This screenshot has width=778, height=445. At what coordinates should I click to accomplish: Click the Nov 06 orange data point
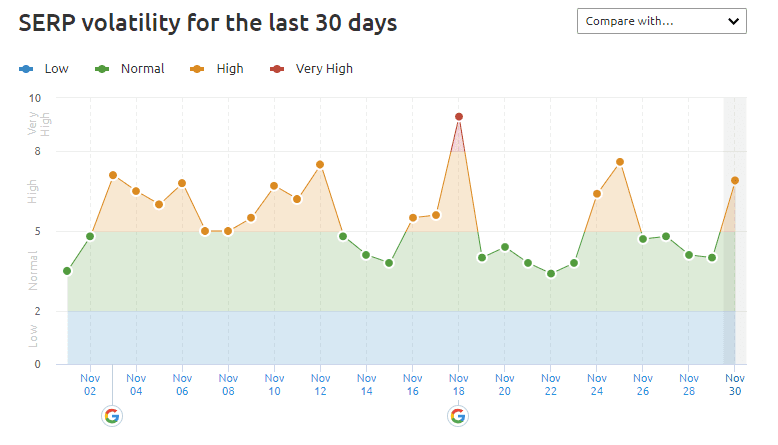pyautogui.click(x=182, y=184)
